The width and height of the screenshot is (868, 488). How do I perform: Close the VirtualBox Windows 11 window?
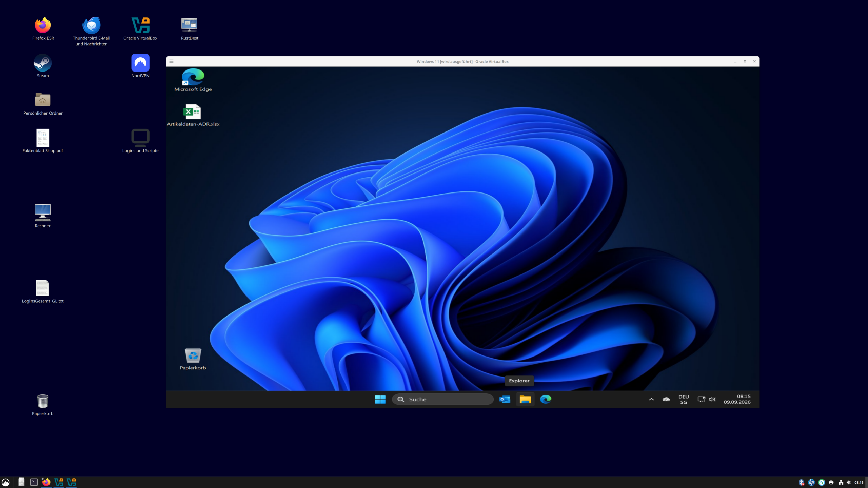[x=754, y=61]
